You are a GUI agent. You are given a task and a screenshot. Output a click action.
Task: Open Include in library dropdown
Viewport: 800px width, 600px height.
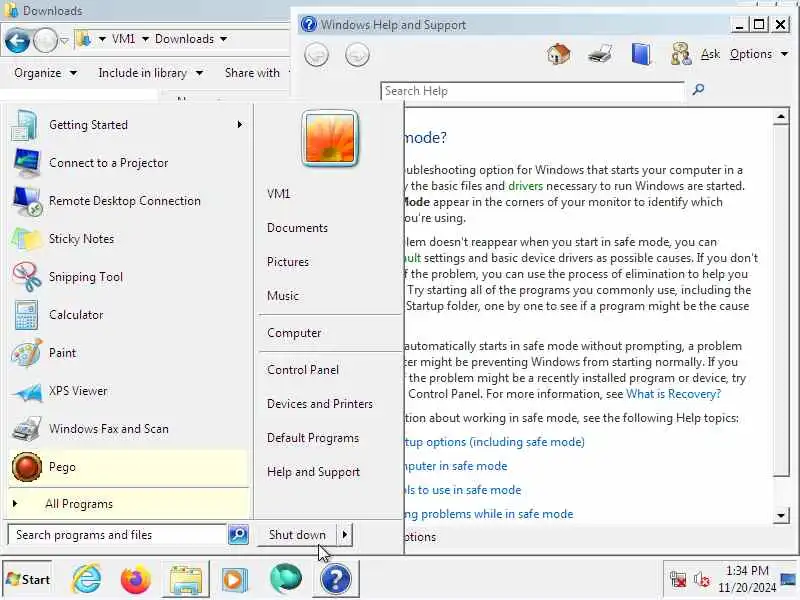(151, 73)
